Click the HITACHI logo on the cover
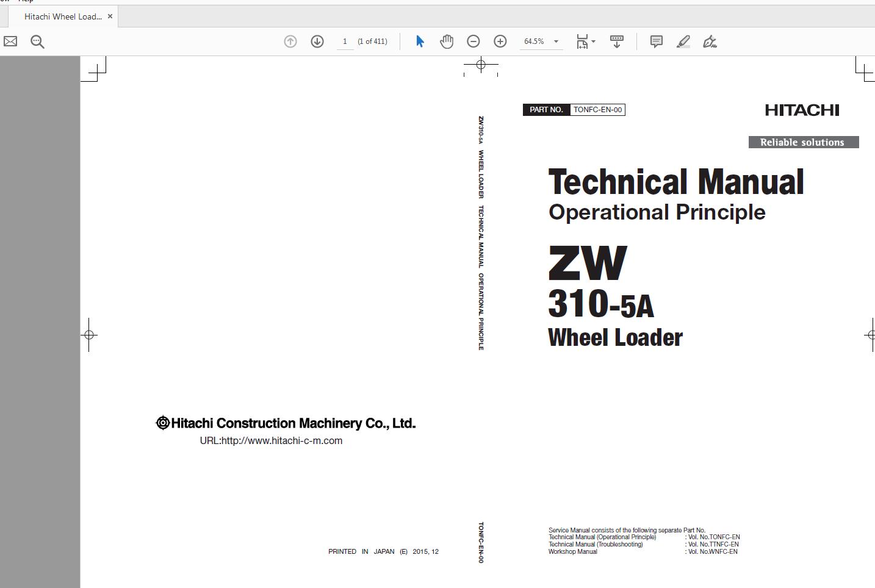 (802, 110)
